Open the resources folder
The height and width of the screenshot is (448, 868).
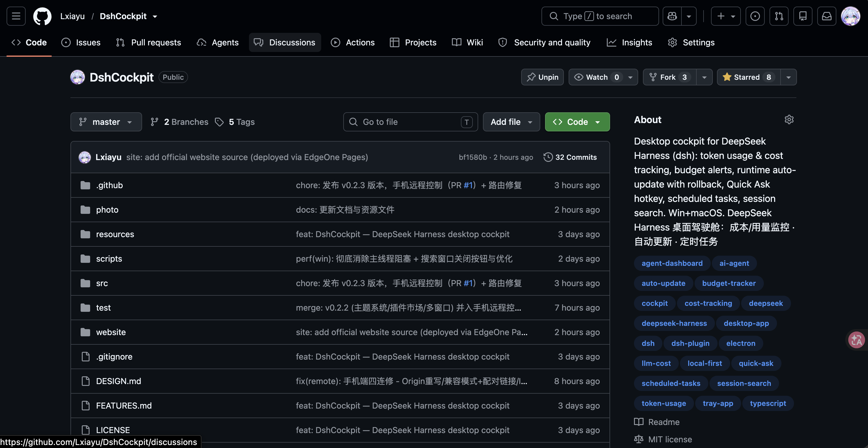pos(115,234)
